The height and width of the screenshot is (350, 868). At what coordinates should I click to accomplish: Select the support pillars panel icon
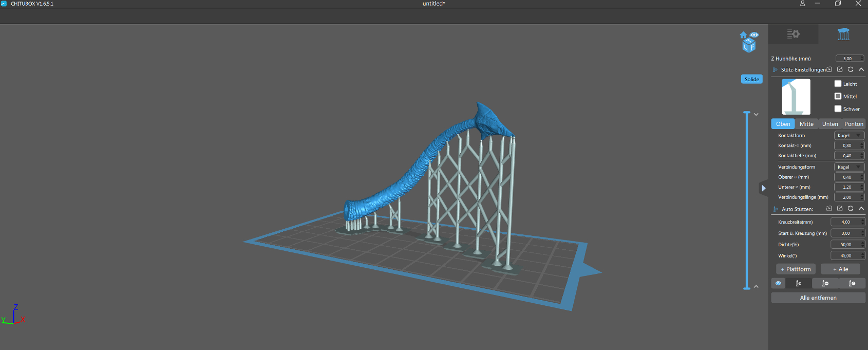[843, 34]
